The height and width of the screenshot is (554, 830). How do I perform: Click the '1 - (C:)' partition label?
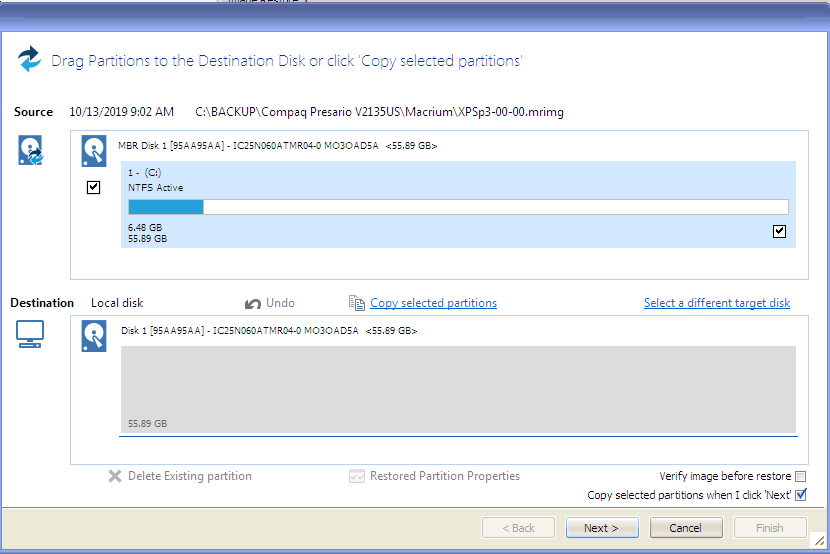coord(145,172)
